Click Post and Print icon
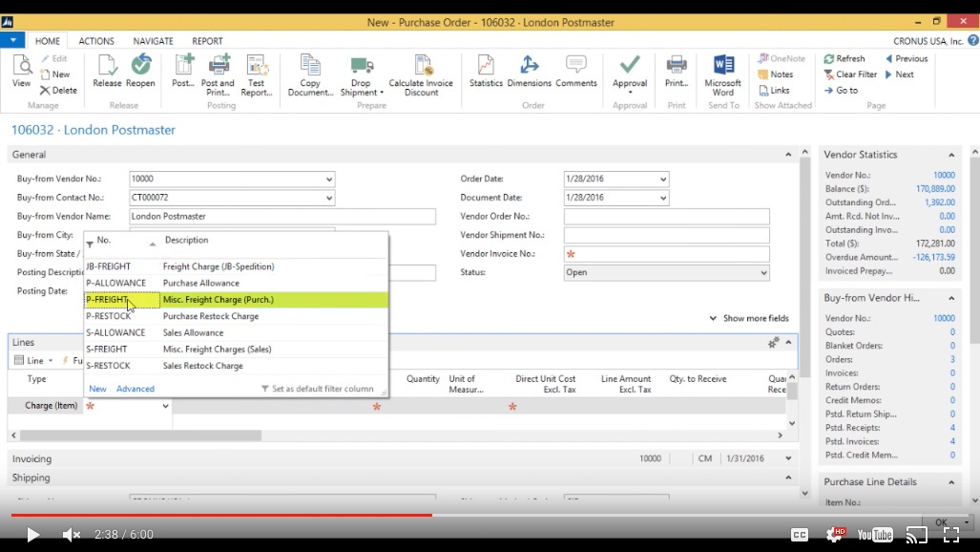Screen dimensions: 980x552 [218, 75]
